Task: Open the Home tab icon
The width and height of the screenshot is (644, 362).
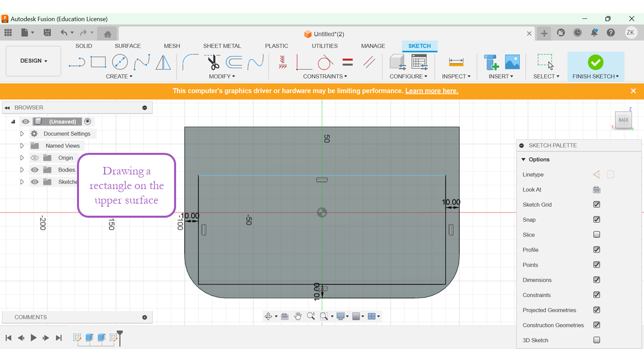Action: pyautogui.click(x=107, y=34)
